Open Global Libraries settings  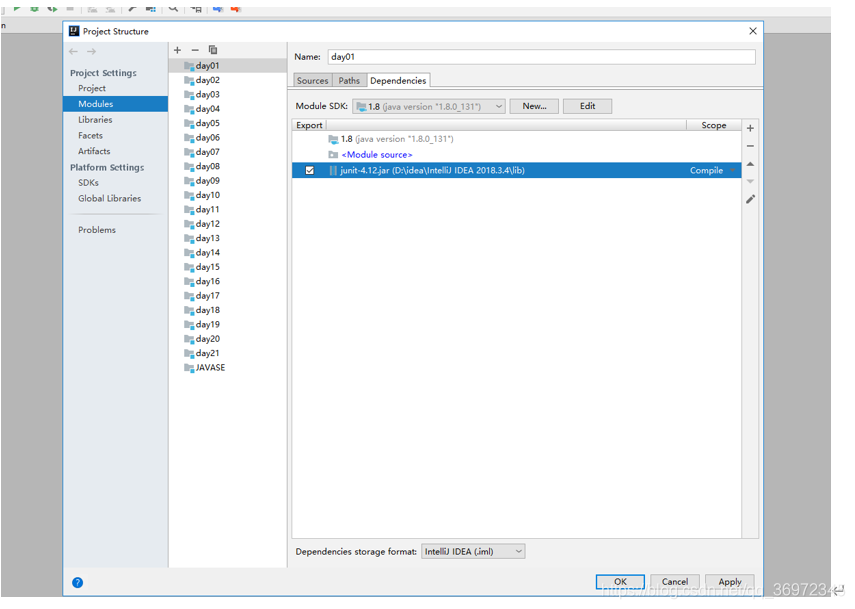(x=109, y=198)
